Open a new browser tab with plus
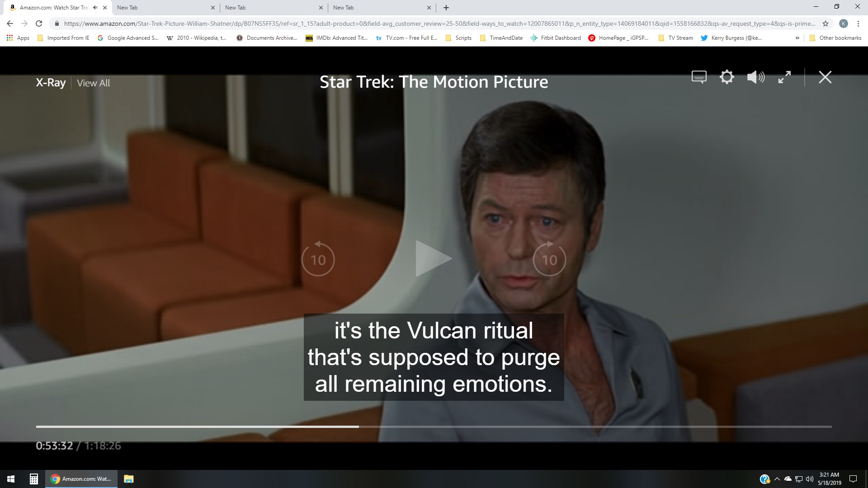The image size is (868, 488). (446, 8)
